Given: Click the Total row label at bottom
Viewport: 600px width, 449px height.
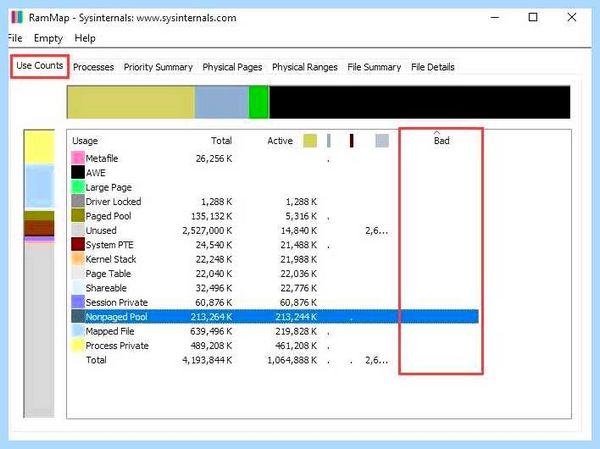Looking at the screenshot, I should (96, 360).
